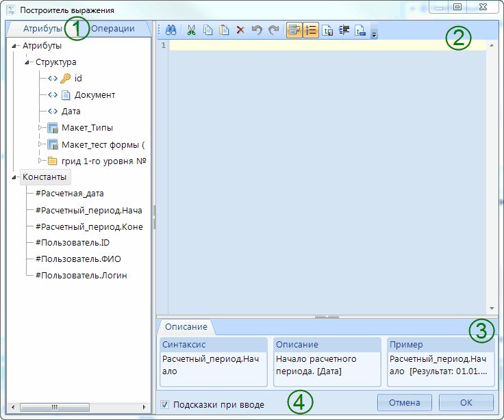The image size is (504, 420).
Task: Toggle the line numbers toolbar button
Action: click(311, 30)
